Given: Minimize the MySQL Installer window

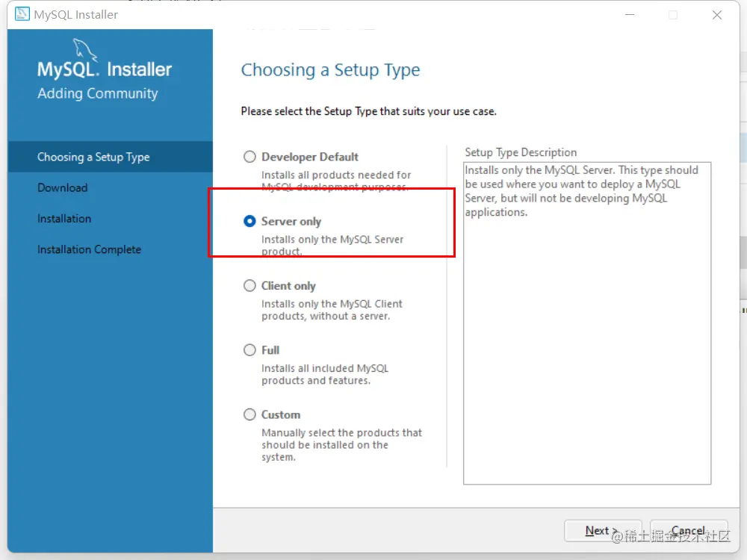Looking at the screenshot, I should click(x=630, y=15).
